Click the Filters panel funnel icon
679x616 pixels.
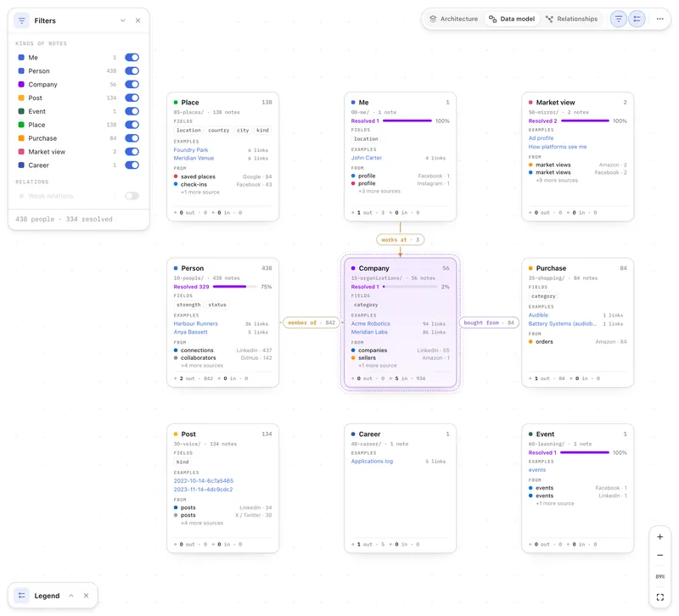[x=22, y=20]
